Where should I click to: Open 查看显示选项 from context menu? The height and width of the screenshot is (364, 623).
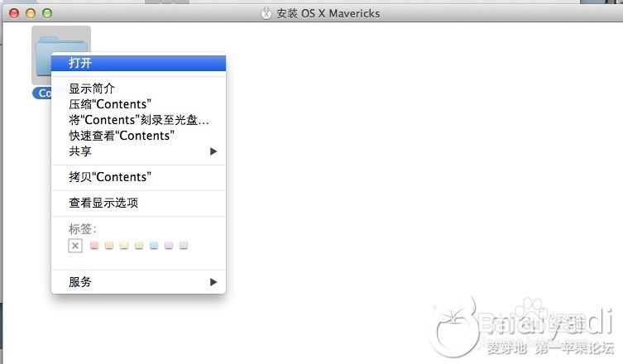103,203
